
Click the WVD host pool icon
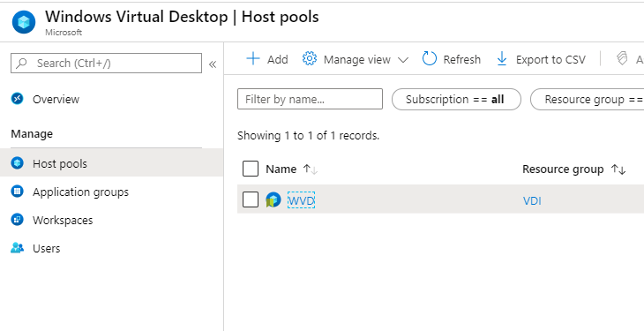(273, 199)
